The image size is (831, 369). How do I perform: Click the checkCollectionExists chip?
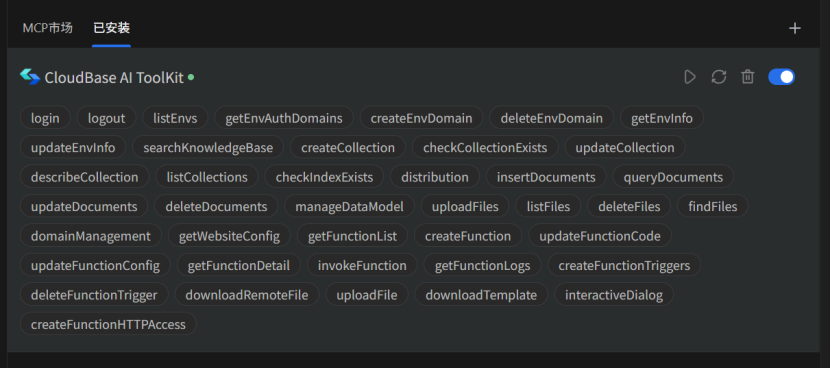point(485,147)
